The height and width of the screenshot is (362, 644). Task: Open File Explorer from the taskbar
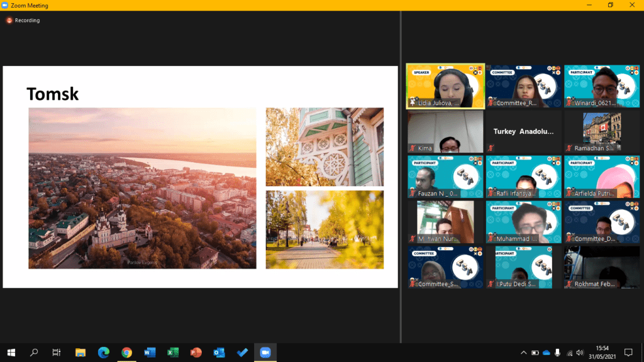(80, 353)
